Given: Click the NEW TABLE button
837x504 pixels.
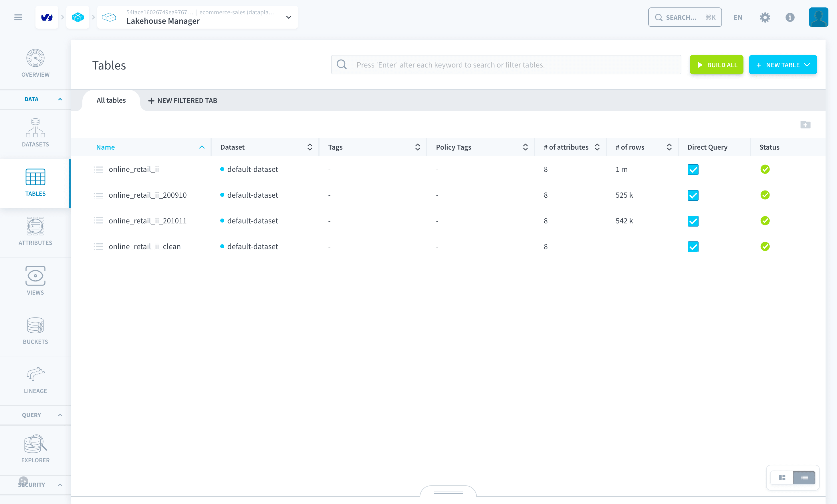Looking at the screenshot, I should click(x=783, y=65).
